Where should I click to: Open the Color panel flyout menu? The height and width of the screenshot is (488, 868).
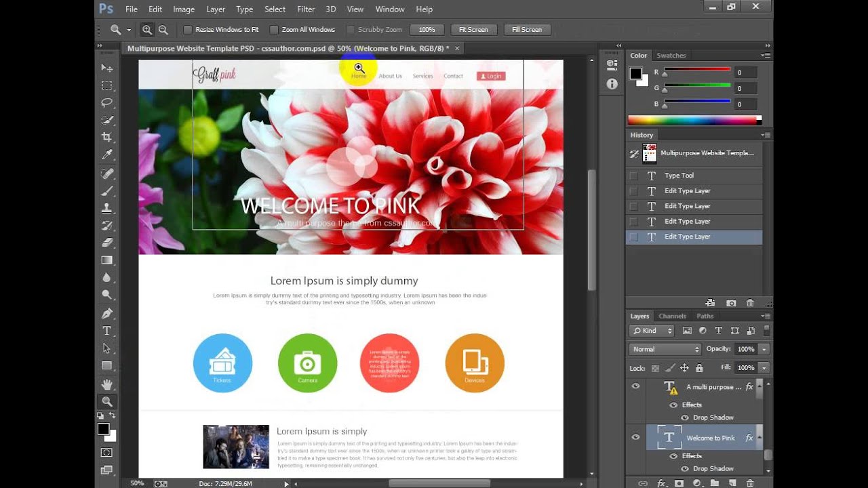coord(766,56)
